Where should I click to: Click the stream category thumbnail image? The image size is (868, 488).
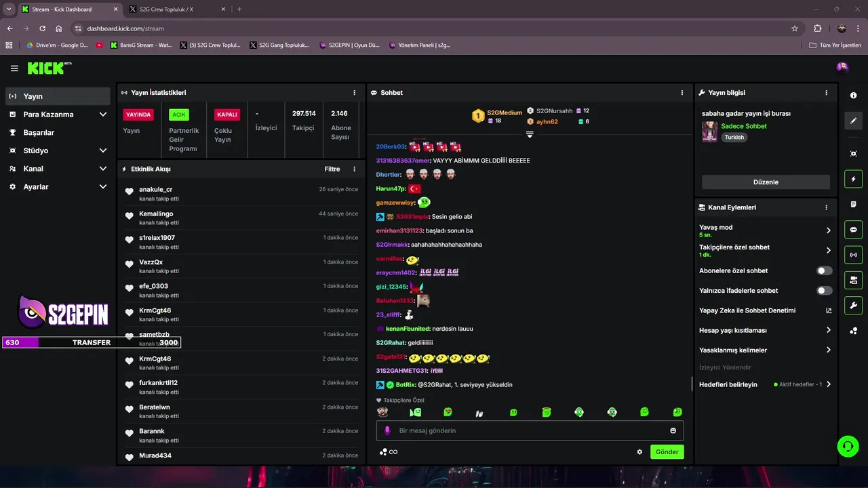709,131
